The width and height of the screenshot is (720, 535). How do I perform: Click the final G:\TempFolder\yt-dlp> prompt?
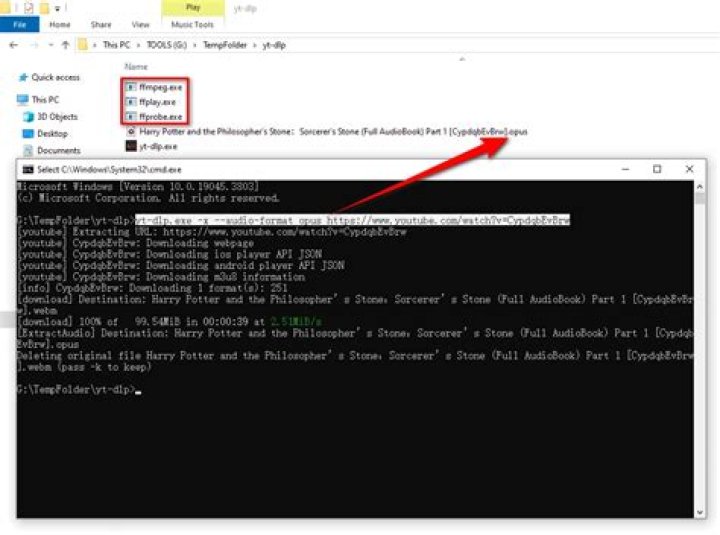point(76,389)
